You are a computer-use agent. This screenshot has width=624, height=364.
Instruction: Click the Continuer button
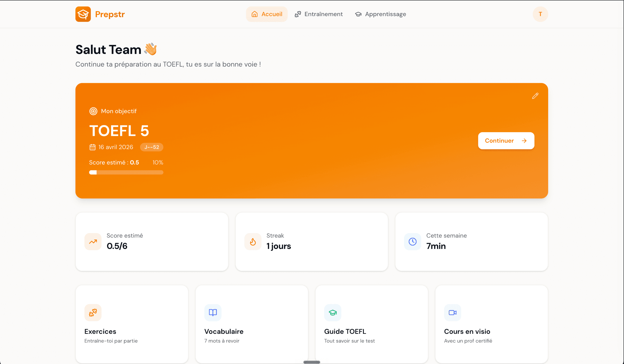506,141
